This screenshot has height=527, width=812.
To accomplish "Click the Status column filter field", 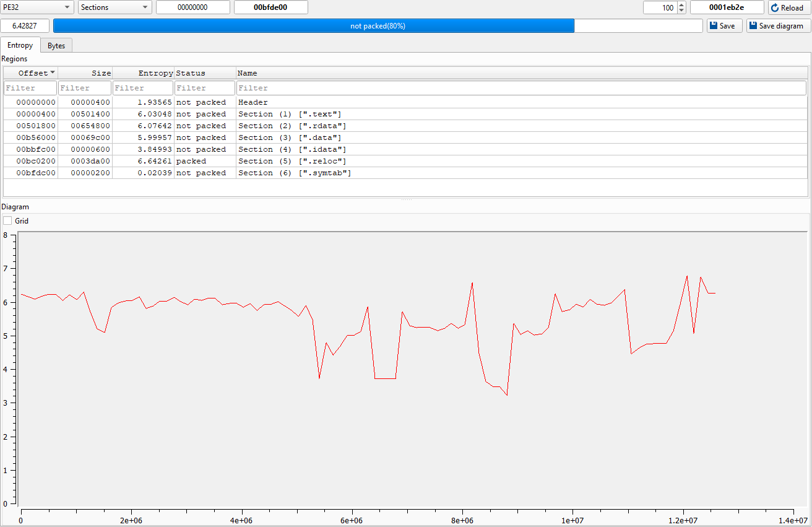I will (x=205, y=88).
